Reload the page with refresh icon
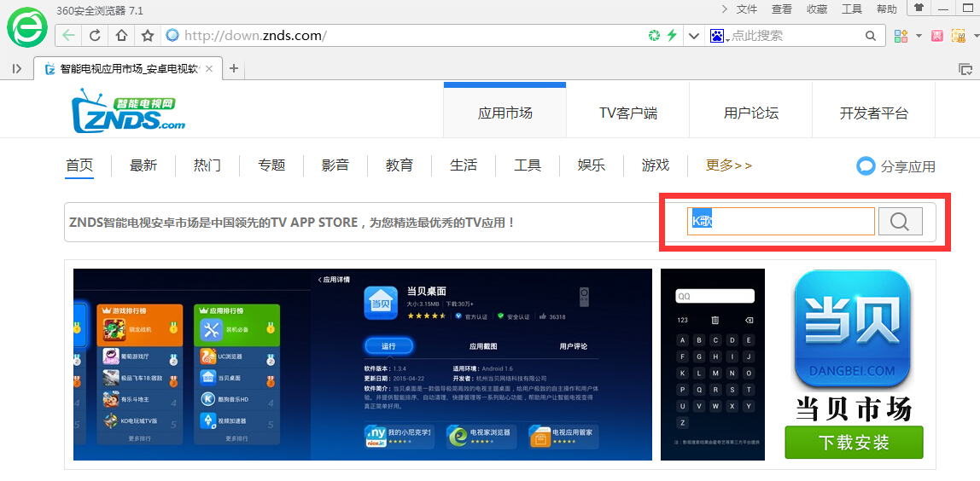 (95, 36)
